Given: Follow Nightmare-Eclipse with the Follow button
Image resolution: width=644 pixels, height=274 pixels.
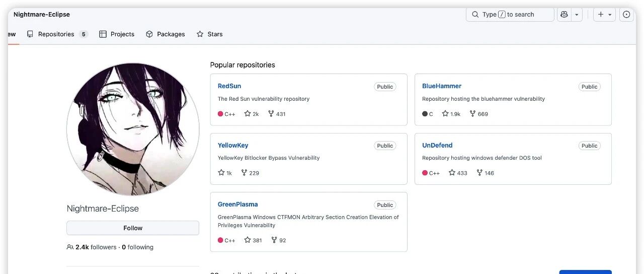Looking at the screenshot, I should [133, 228].
